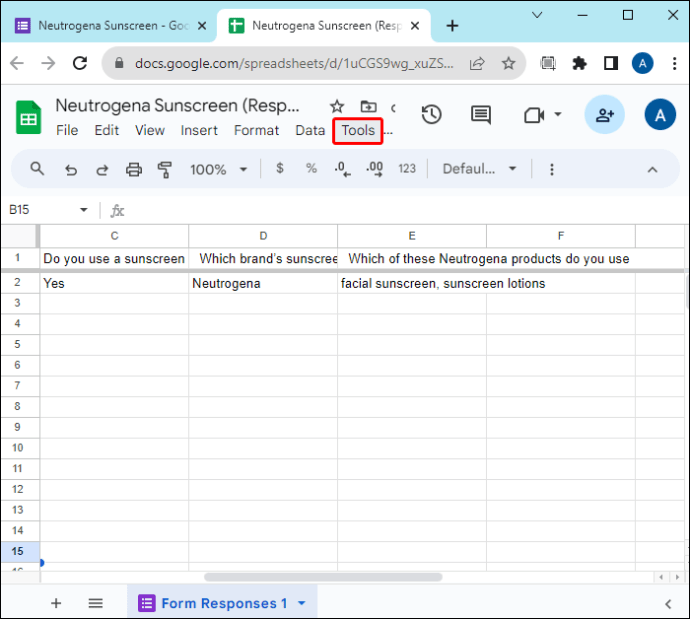Move spreadsheet to folder icon
Viewport: 690px width, 619px height.
click(x=368, y=106)
